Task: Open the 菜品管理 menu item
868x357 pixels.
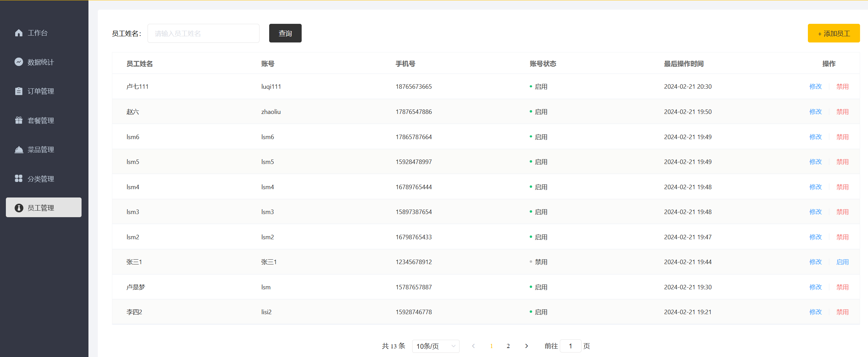Action: 44,149
